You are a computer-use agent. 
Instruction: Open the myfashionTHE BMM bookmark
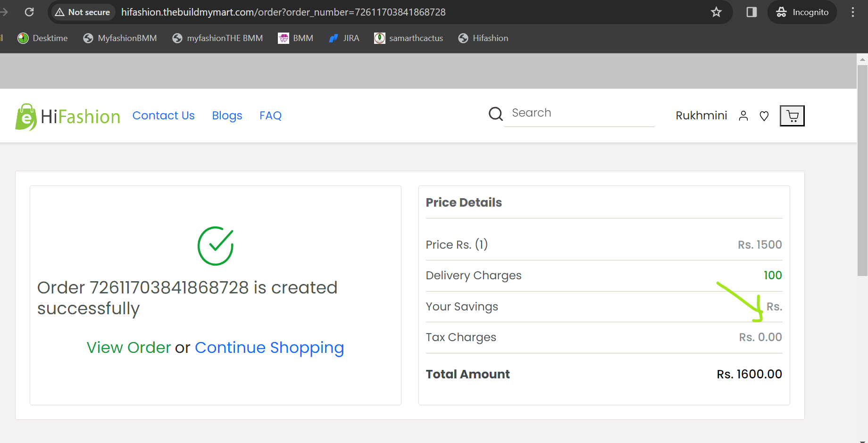click(x=218, y=38)
